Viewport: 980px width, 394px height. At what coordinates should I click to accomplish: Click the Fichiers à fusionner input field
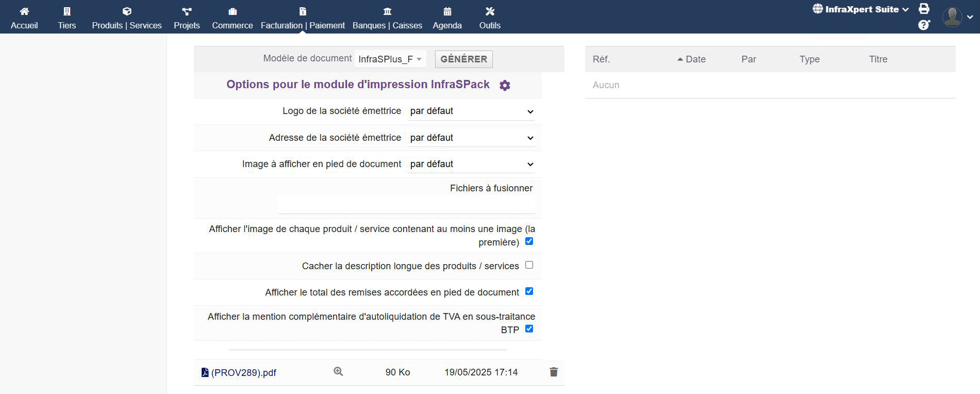pyautogui.click(x=406, y=205)
